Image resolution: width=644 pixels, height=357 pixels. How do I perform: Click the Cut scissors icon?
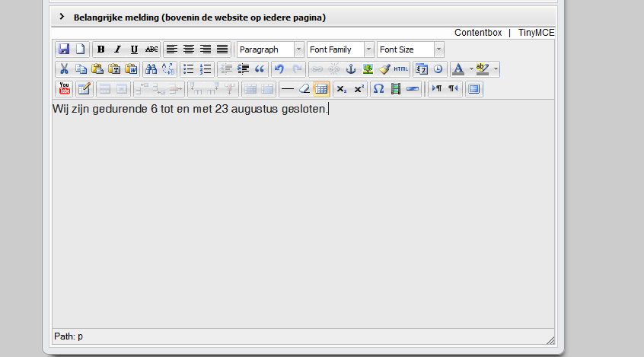[64, 69]
